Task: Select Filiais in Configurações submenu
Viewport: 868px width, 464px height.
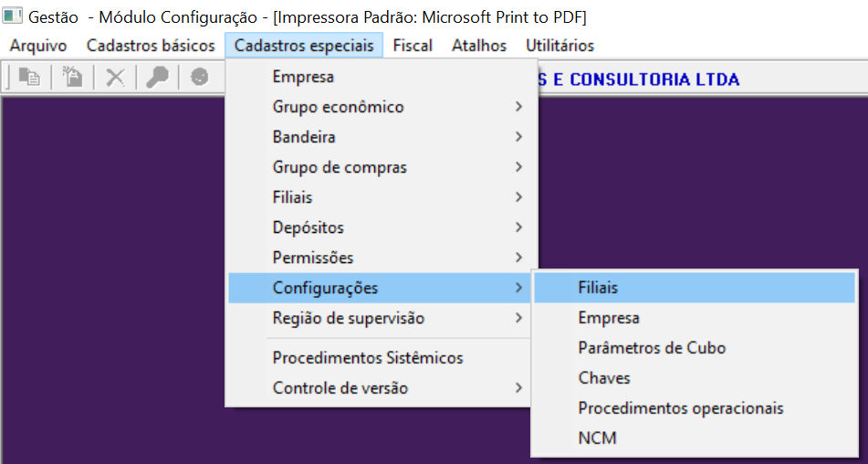Action: (598, 288)
